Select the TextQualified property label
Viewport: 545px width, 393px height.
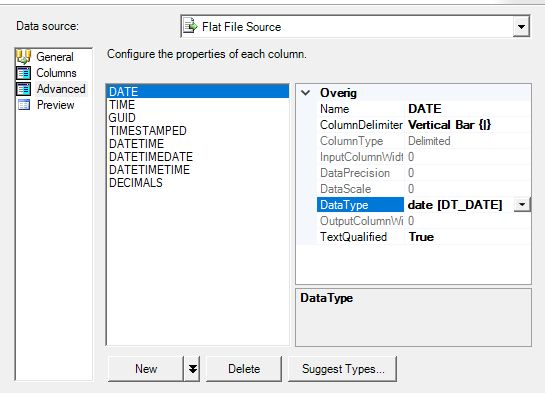coord(353,237)
